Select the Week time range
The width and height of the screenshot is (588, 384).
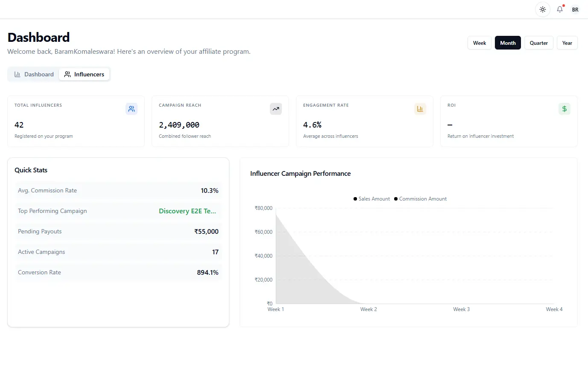(x=480, y=43)
